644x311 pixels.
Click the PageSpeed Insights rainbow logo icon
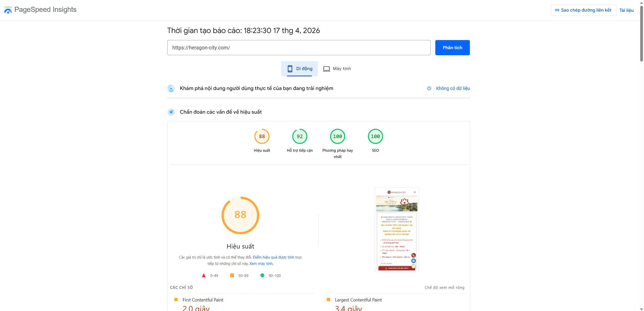8,10
